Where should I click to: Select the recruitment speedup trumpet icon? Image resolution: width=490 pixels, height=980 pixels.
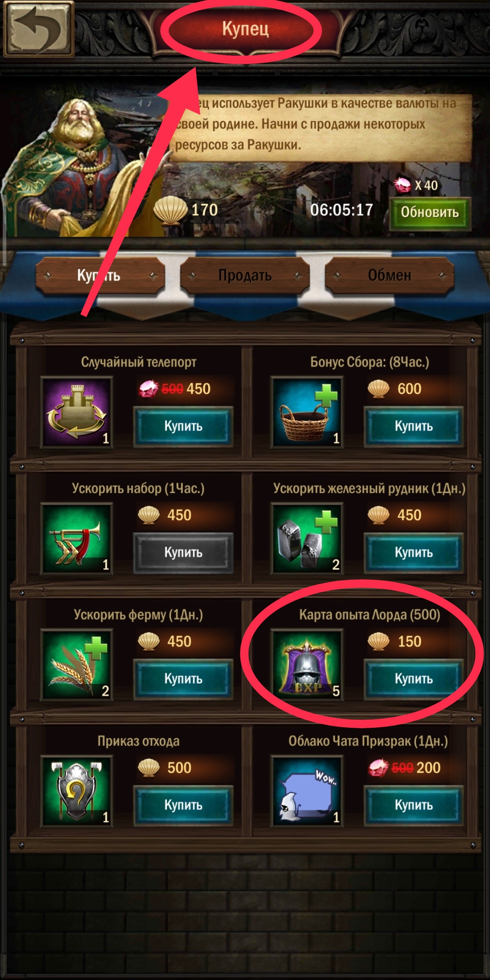click(x=77, y=539)
